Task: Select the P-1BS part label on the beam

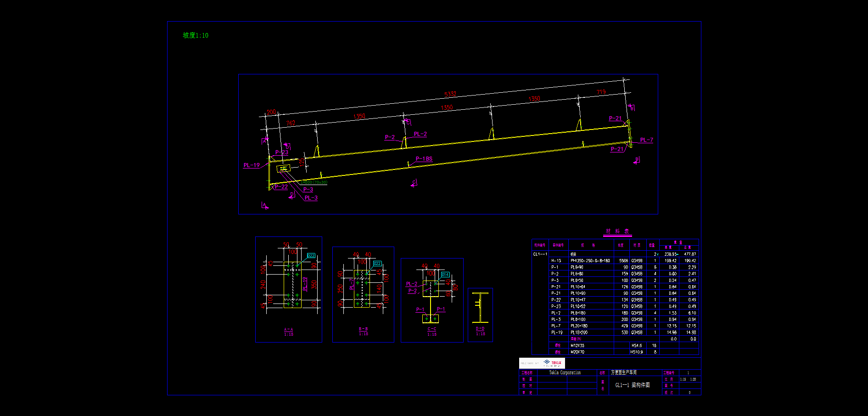Action: [x=424, y=159]
